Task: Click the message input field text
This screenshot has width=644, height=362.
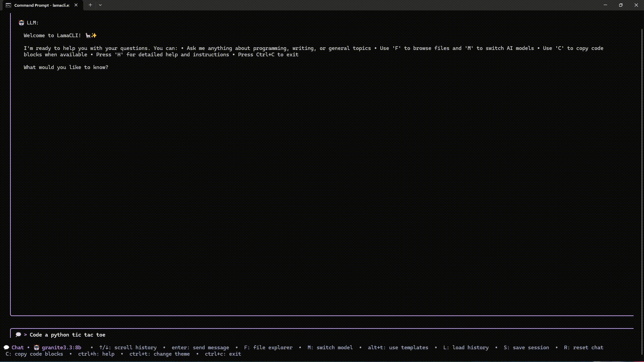Action: click(67, 335)
